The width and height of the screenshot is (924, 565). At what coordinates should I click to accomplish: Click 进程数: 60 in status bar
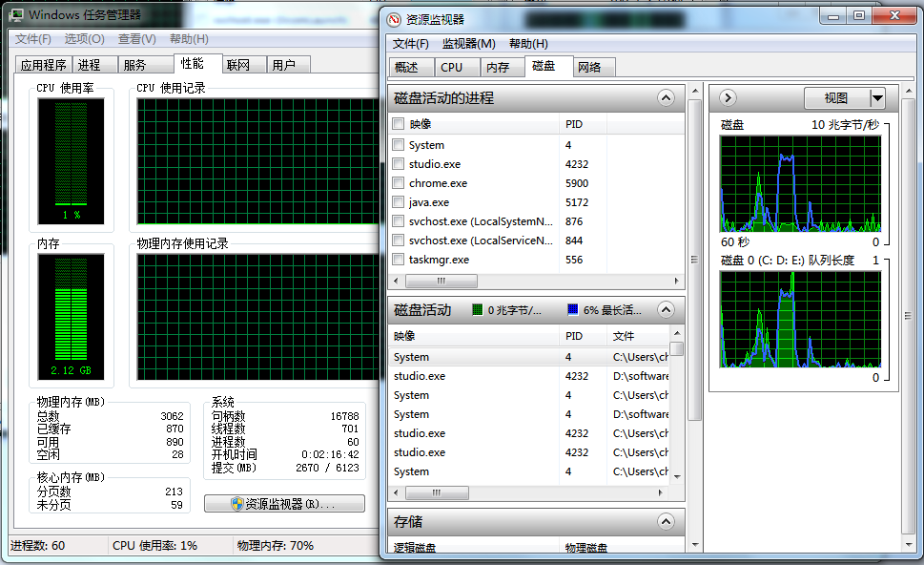pos(38,546)
